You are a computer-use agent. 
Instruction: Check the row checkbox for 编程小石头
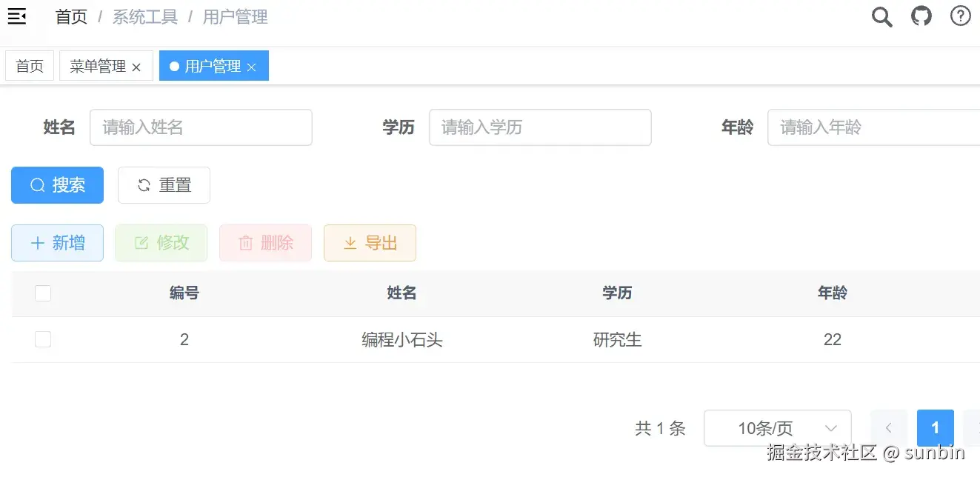tap(43, 339)
